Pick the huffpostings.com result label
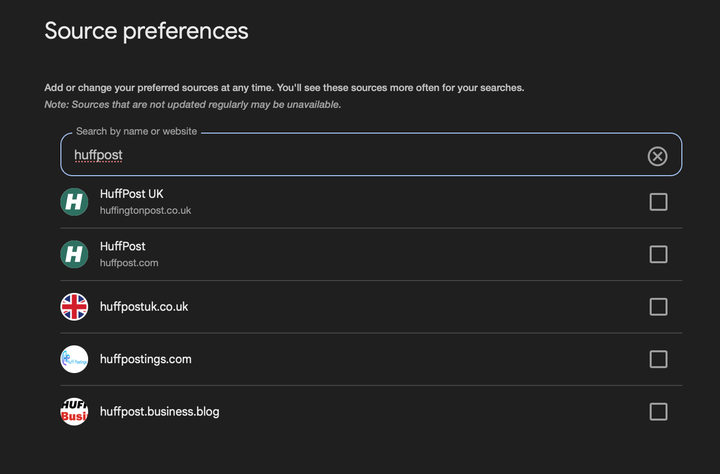The width and height of the screenshot is (720, 474). pyautogui.click(x=145, y=359)
